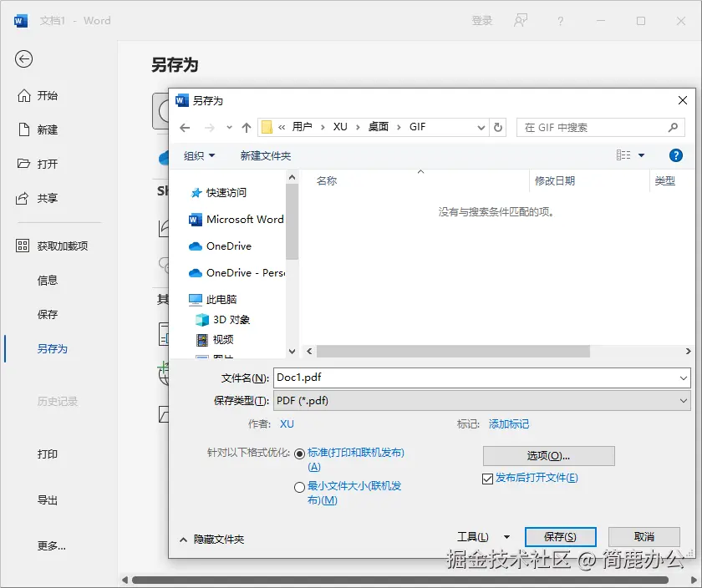This screenshot has width=702, height=588.
Task: Select the 最小文件大小(联机发布) radio button
Action: [x=299, y=487]
